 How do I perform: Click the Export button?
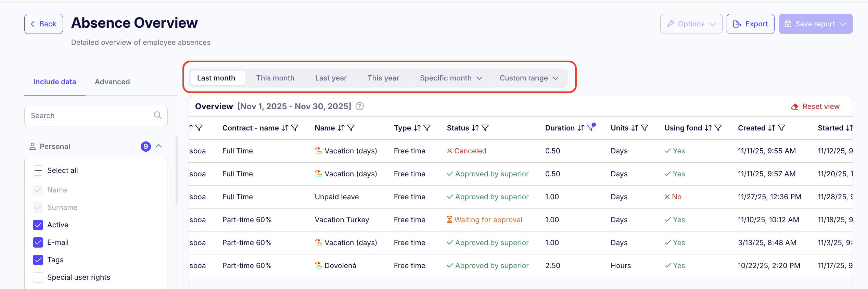tap(750, 24)
